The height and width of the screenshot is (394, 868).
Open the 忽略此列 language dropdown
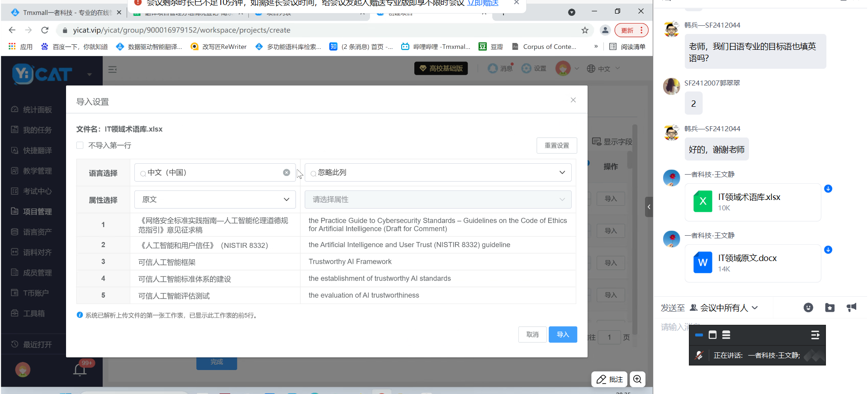pos(437,172)
